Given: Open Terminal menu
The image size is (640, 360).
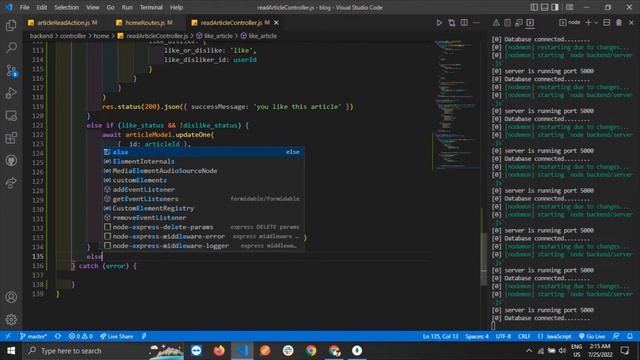Looking at the screenshot, I should point(151,7).
